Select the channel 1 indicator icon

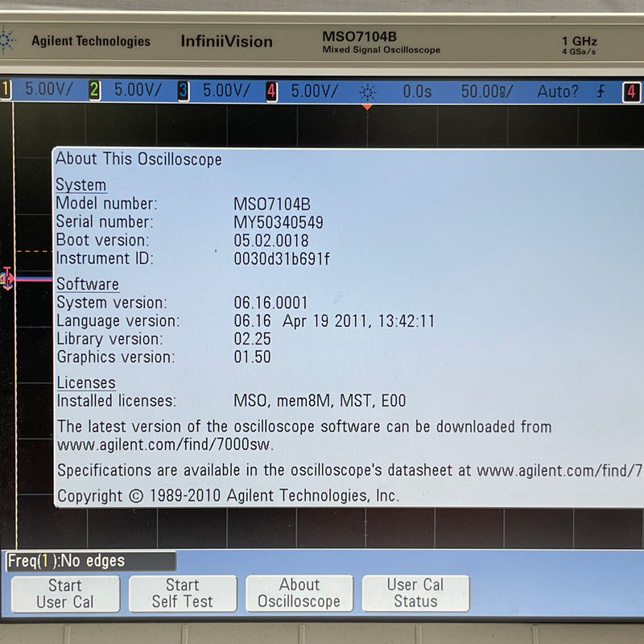tap(5, 91)
